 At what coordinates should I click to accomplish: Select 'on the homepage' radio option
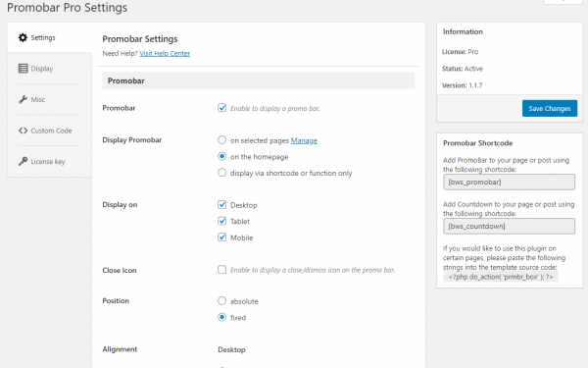(222, 156)
